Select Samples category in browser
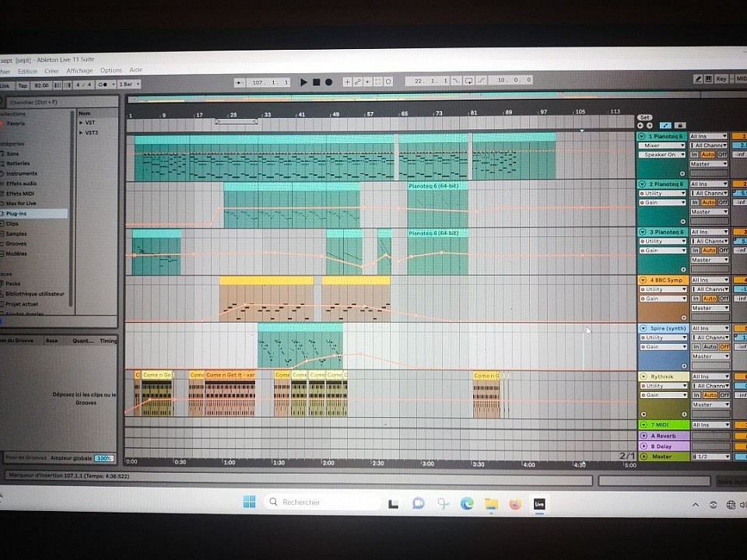 (17, 234)
